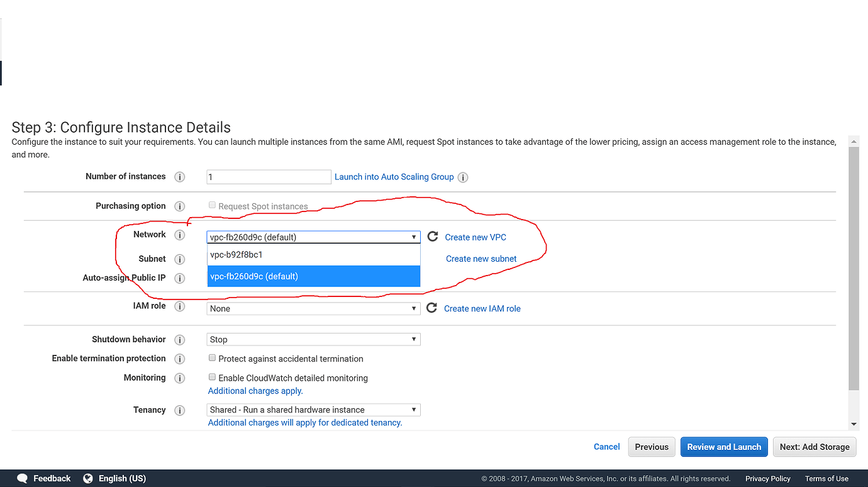Enable the Request Spot instances checkbox
Image resolution: width=868 pixels, height=487 pixels.
[212, 204]
